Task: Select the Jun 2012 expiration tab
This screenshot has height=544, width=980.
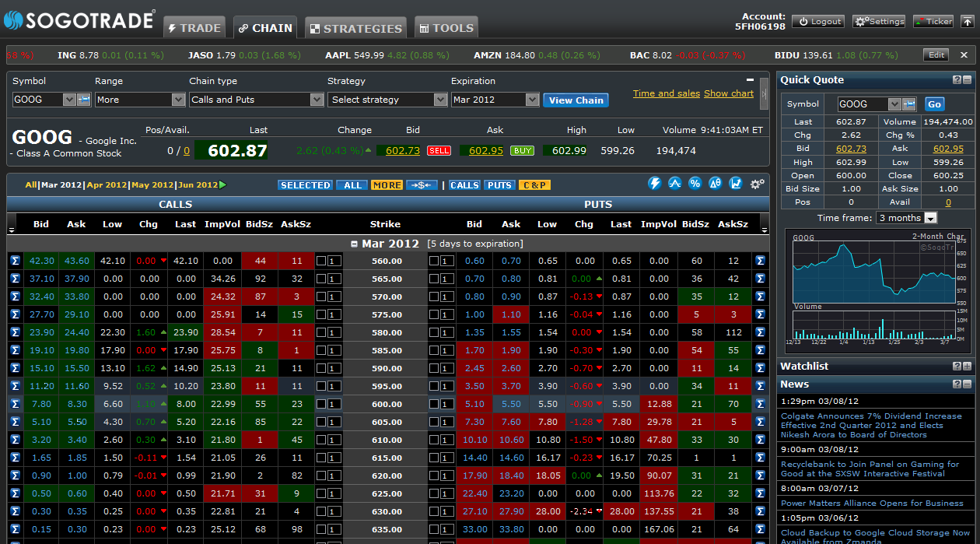Action: 197,185
